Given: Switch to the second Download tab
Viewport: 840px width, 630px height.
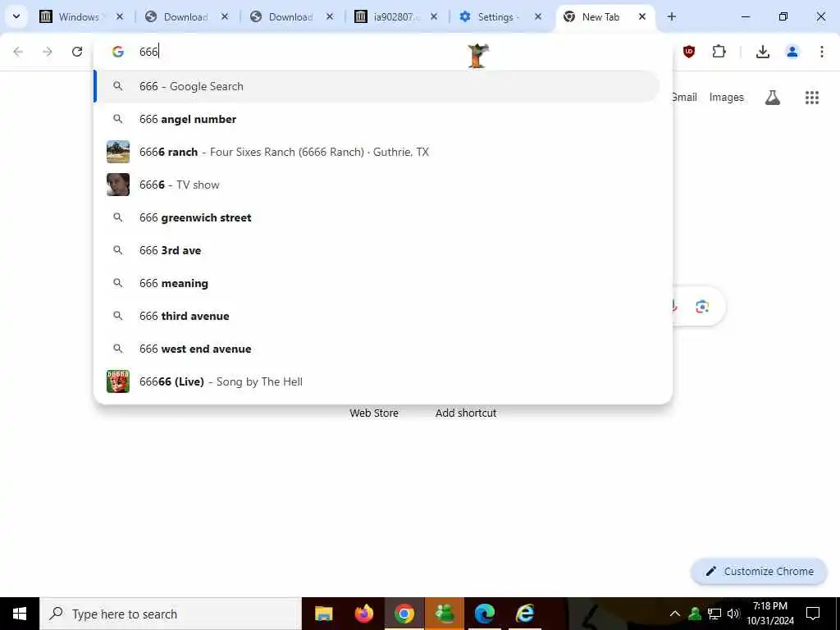Looking at the screenshot, I should click(290, 17).
